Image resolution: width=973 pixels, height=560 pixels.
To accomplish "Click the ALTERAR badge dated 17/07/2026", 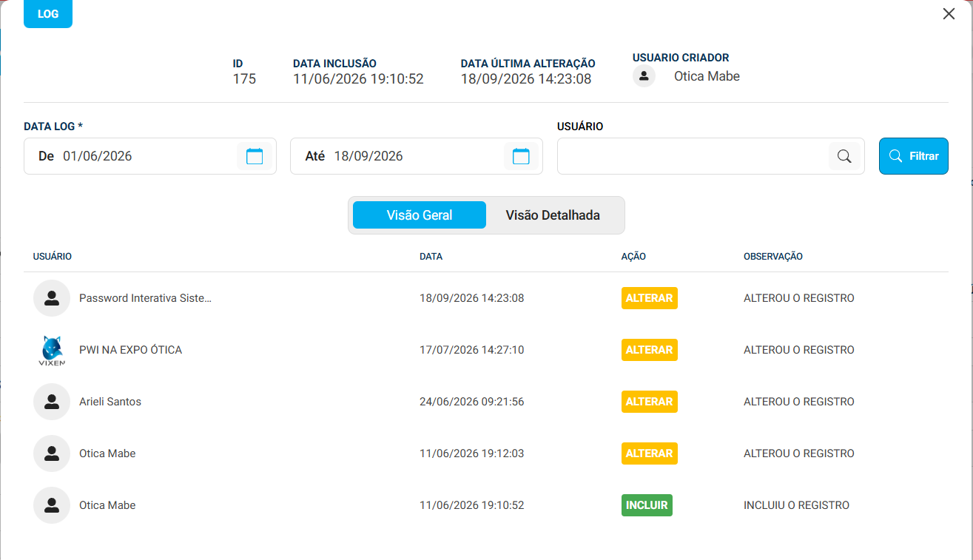I will [650, 350].
